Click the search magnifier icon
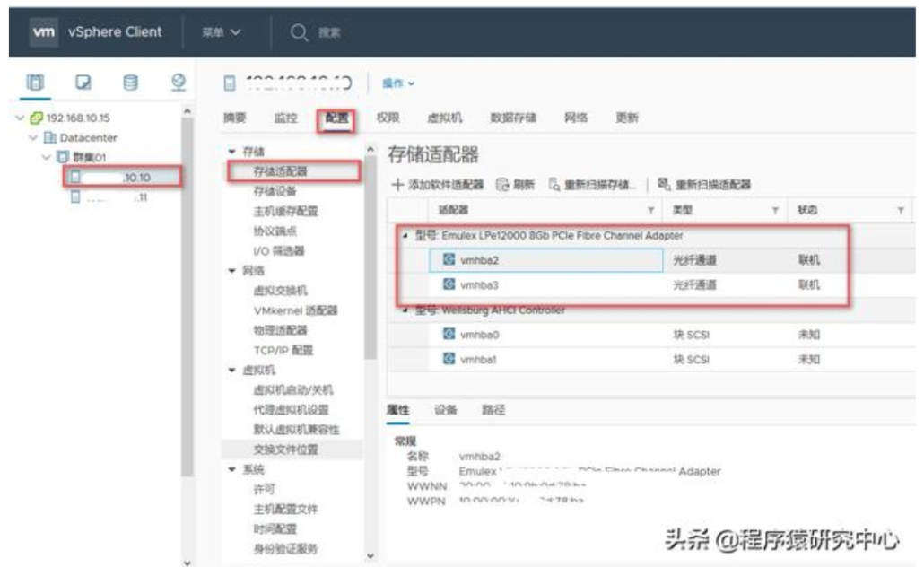The image size is (924, 576). tap(299, 31)
